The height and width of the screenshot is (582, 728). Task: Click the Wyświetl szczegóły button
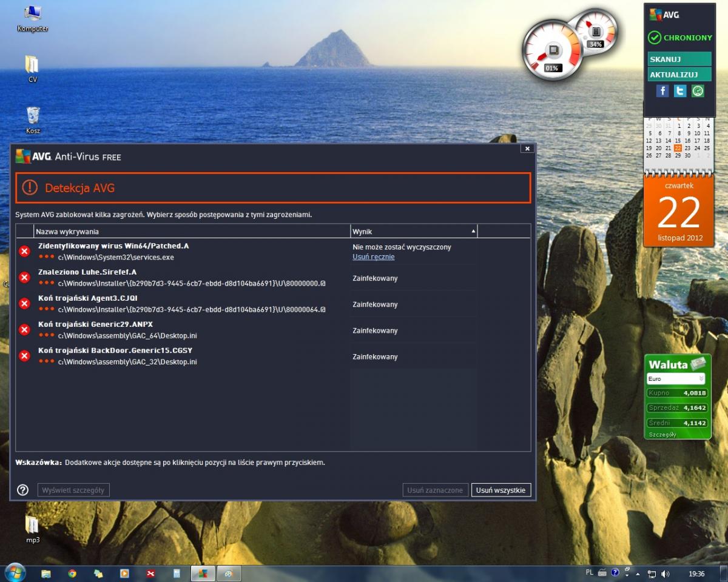[x=73, y=490]
